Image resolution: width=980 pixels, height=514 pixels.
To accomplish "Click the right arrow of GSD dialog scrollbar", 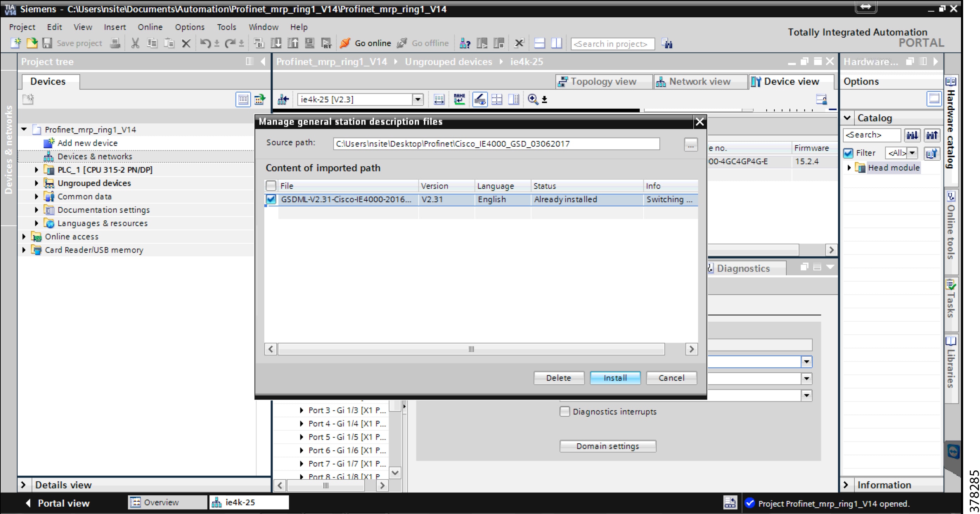I will coord(691,349).
